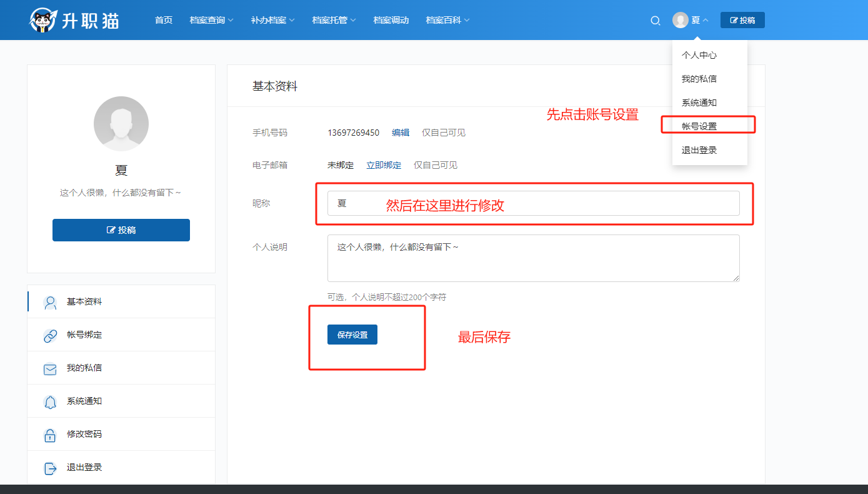Focus the 昵称 nickname input field
The height and width of the screenshot is (494, 868).
point(533,203)
